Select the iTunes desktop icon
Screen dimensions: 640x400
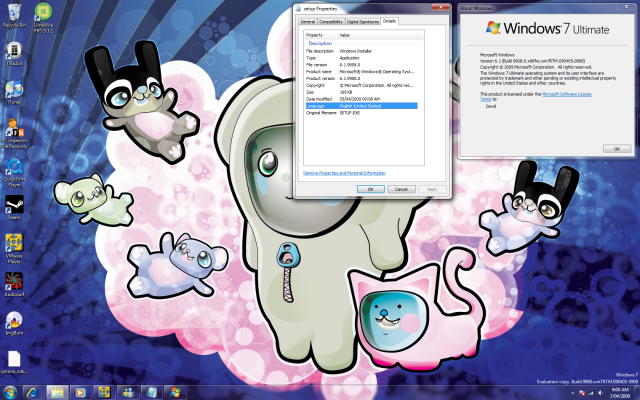click(14, 92)
